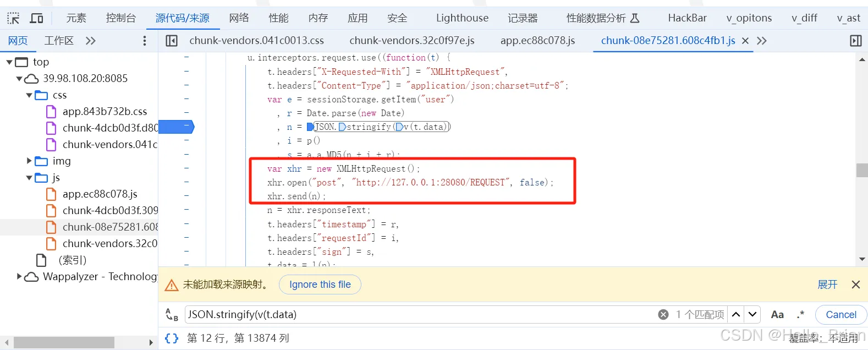Hide the navigator sidebar panel icon
The image size is (868, 350).
coord(172,41)
